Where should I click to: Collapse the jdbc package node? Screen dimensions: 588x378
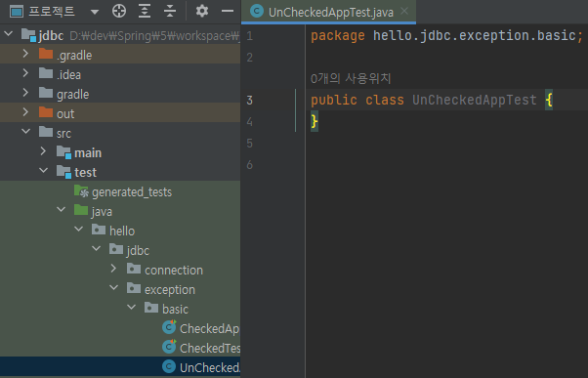point(97,249)
